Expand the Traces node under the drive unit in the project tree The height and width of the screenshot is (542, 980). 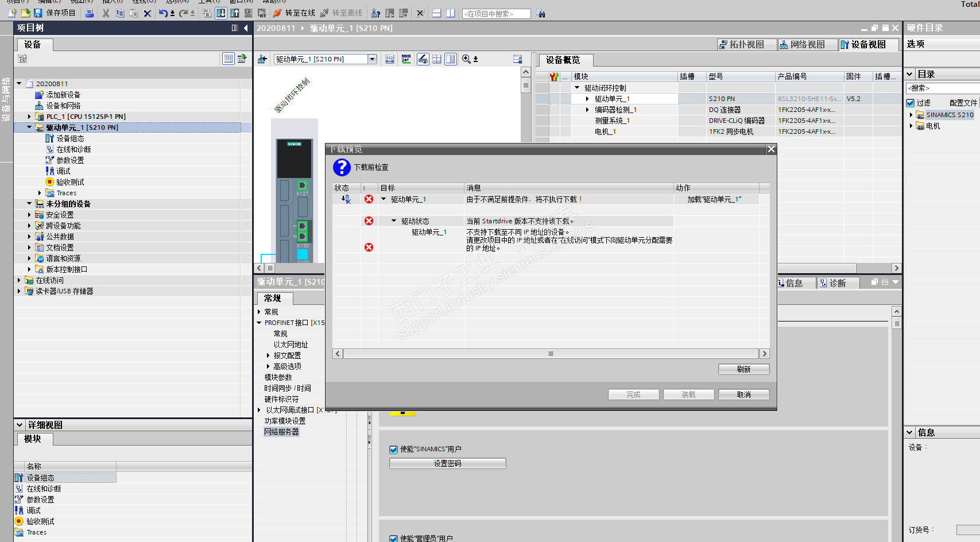click(x=40, y=193)
